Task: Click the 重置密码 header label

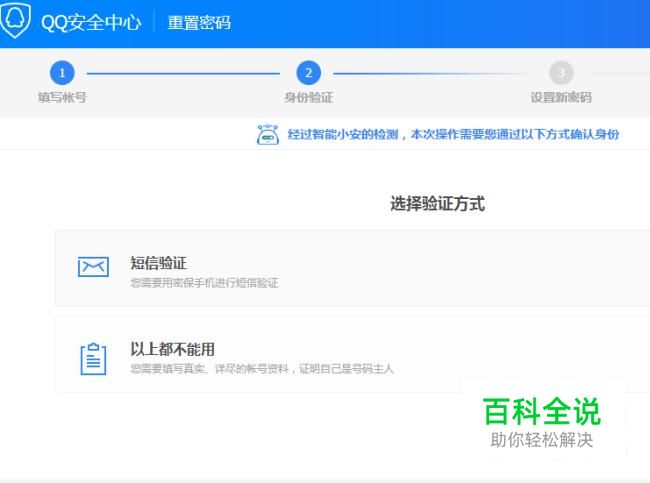Action: tap(199, 22)
